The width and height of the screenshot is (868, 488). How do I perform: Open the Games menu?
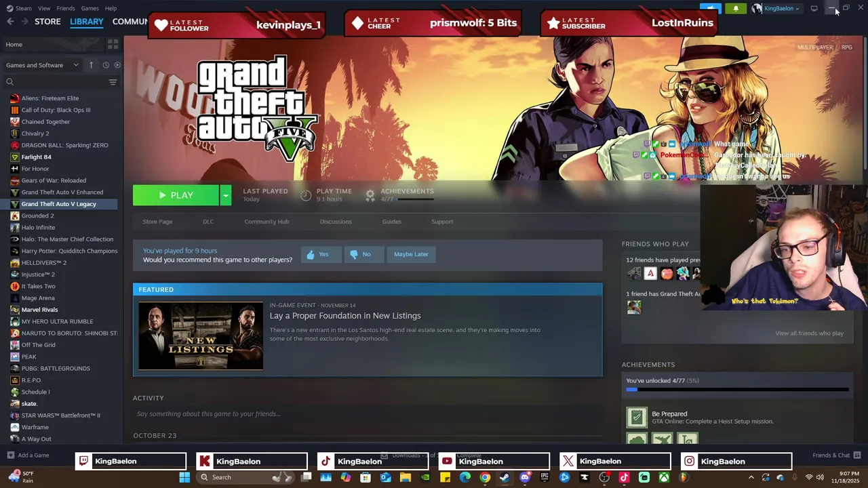[90, 8]
